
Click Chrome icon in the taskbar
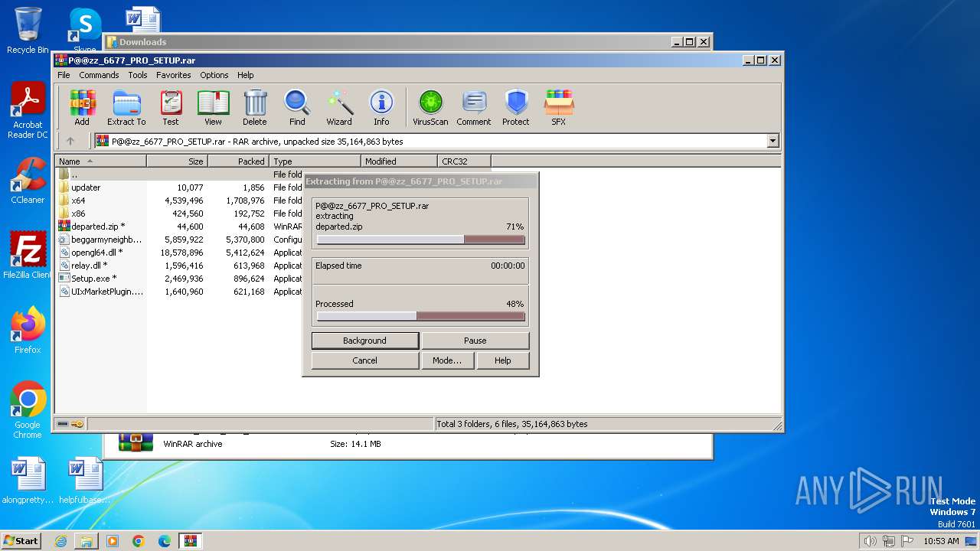coord(139,541)
